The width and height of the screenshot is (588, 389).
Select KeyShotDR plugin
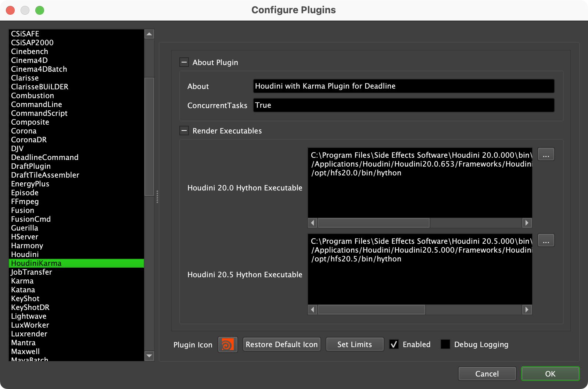76,307
